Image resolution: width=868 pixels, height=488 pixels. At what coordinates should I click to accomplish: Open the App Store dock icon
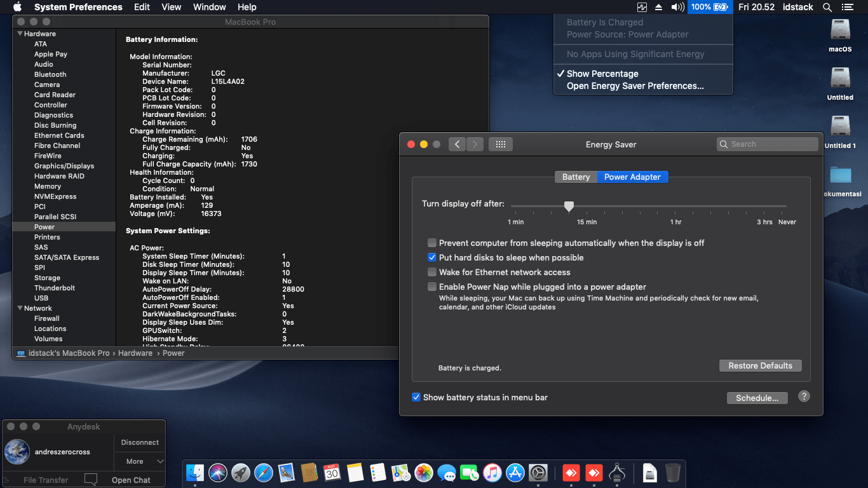pos(515,473)
